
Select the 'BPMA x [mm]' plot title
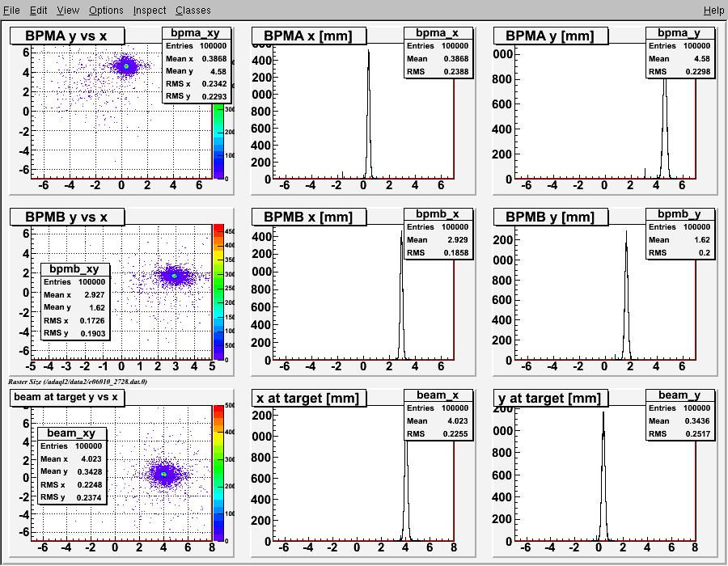pyautogui.click(x=308, y=36)
